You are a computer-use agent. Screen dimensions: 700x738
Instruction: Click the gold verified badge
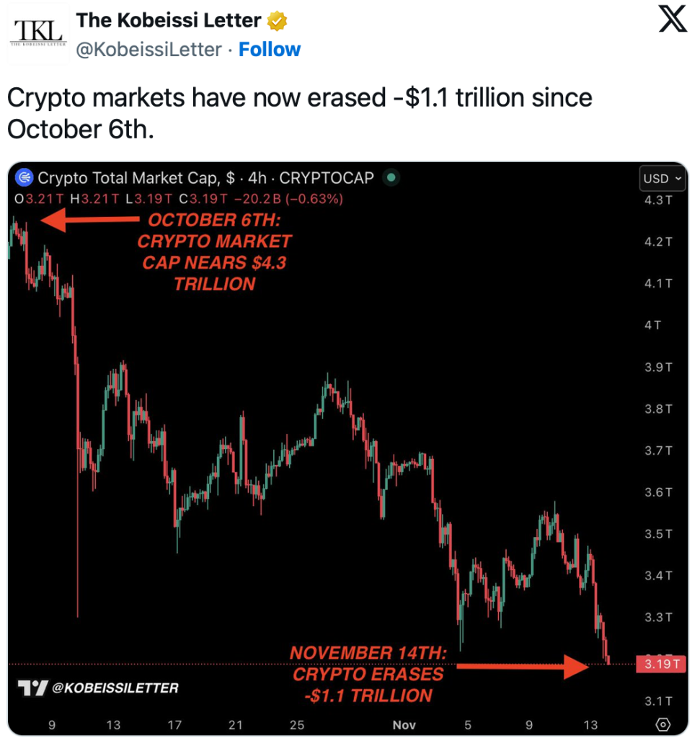(277, 22)
